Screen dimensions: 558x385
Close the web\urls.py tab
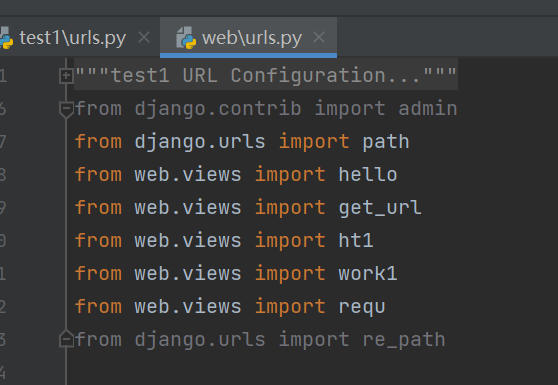tap(319, 37)
